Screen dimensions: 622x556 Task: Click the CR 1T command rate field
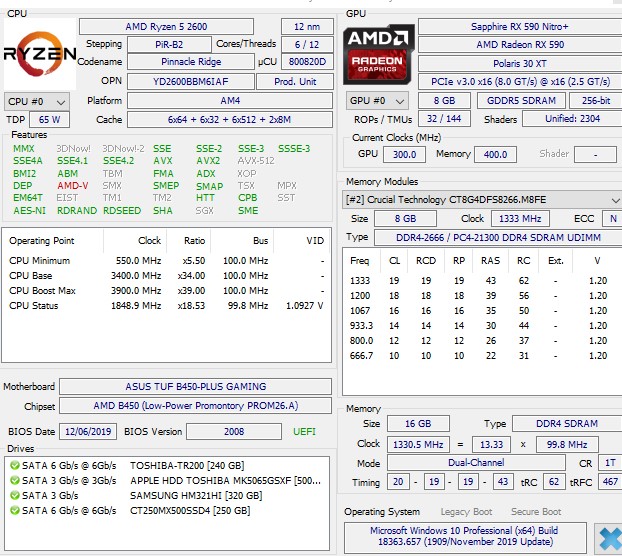tap(610, 463)
